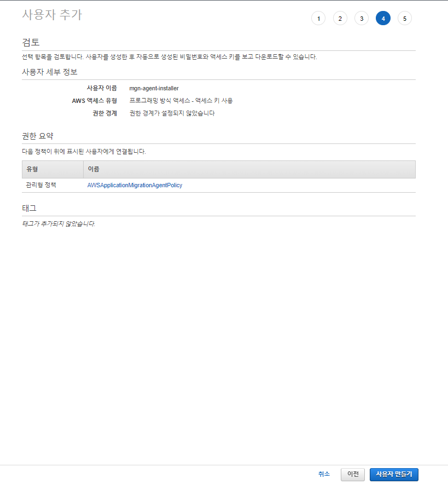Select the active step 4 indicator
The image size is (448, 484).
(383, 19)
